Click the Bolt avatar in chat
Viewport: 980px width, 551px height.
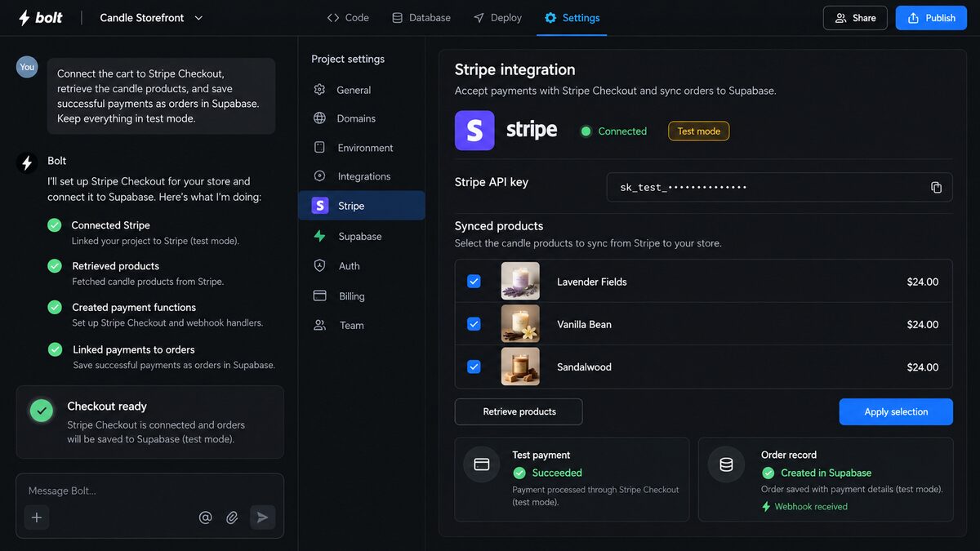(27, 163)
